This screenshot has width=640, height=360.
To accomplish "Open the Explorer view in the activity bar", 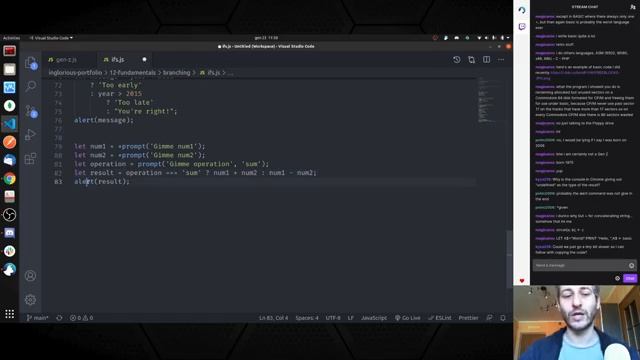I will click(x=31, y=63).
